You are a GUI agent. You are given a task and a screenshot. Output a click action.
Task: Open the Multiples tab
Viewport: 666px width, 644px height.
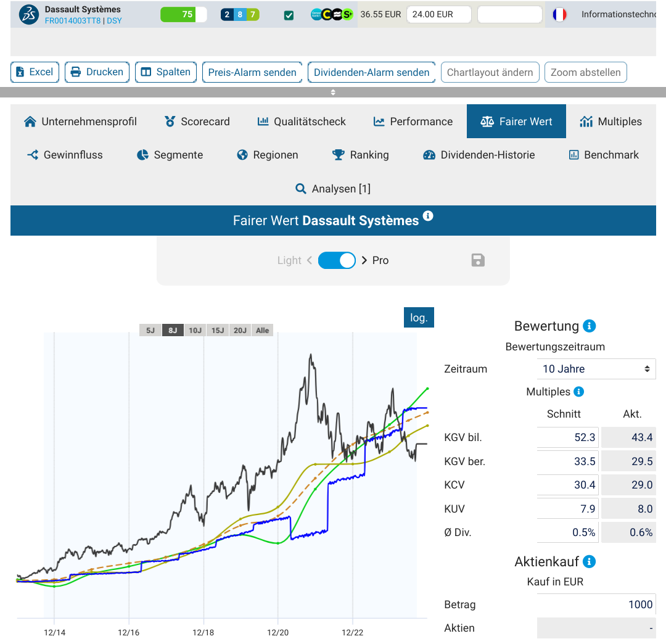[x=610, y=122]
